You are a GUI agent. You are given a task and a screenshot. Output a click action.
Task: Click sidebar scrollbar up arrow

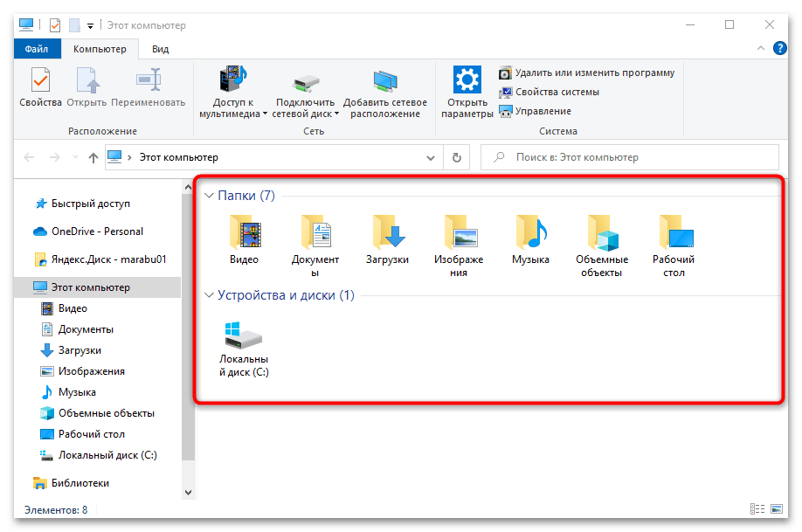pyautogui.click(x=188, y=187)
